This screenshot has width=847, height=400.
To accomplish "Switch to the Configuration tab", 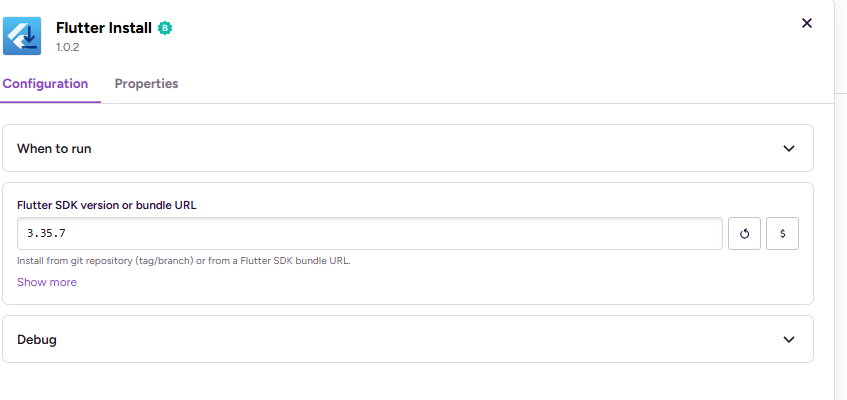I will (x=45, y=84).
